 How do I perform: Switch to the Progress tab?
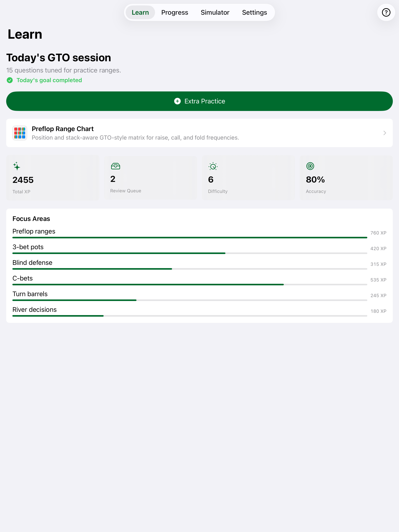175,12
